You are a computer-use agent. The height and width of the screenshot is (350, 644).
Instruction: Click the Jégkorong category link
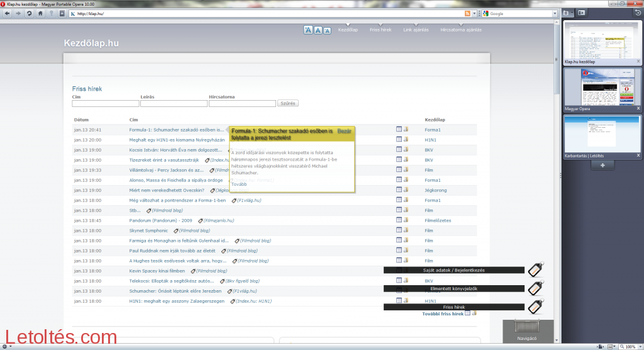[436, 191]
